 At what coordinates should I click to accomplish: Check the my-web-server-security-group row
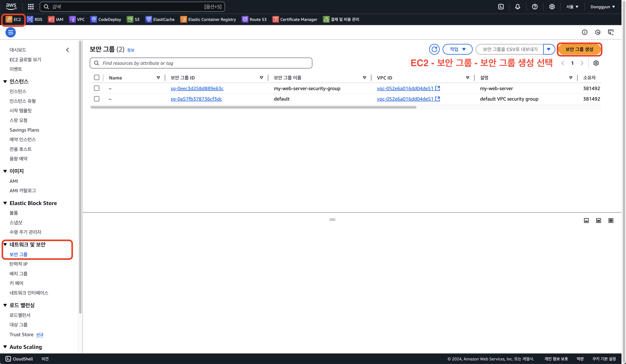[97, 88]
